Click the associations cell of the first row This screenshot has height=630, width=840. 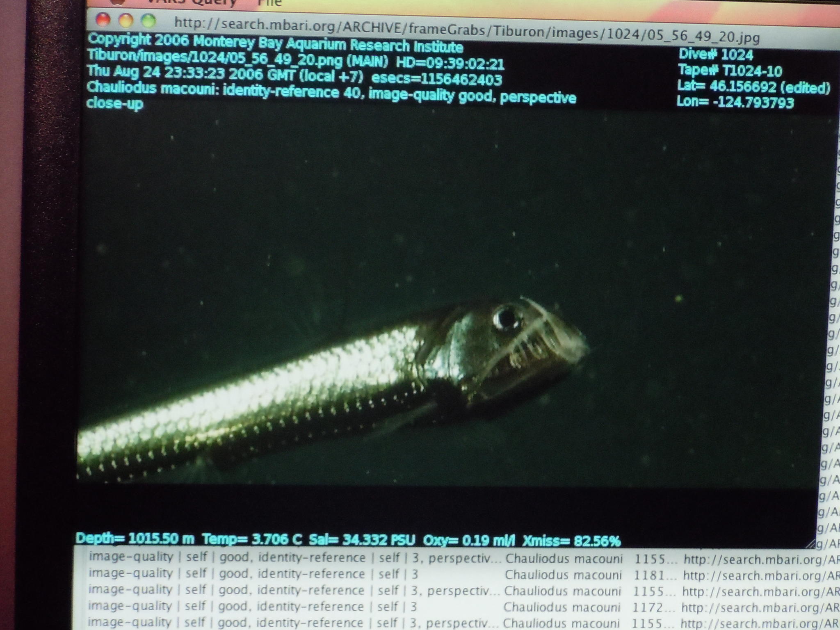click(x=287, y=558)
